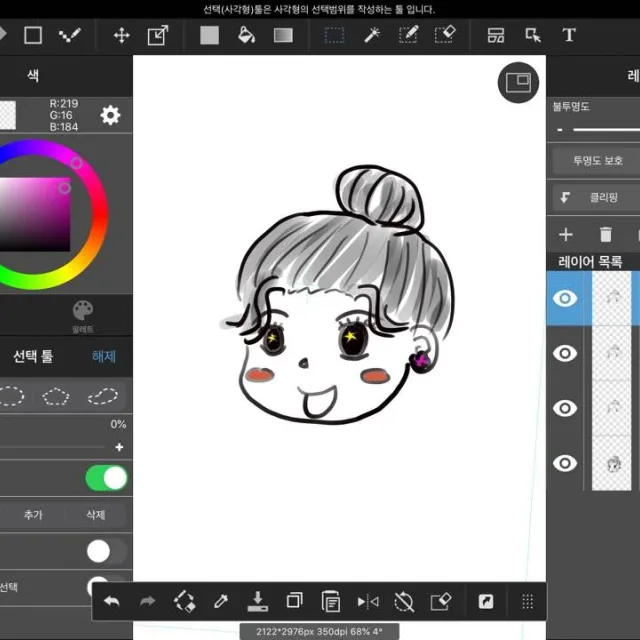The height and width of the screenshot is (640, 640).
Task: Hide the bottom face layer
Action: pos(565,463)
